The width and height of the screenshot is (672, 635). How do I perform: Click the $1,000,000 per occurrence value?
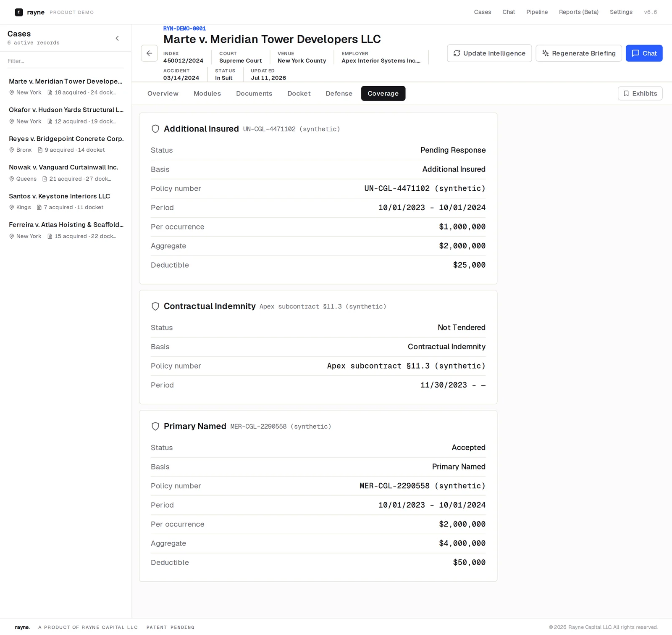(x=462, y=227)
